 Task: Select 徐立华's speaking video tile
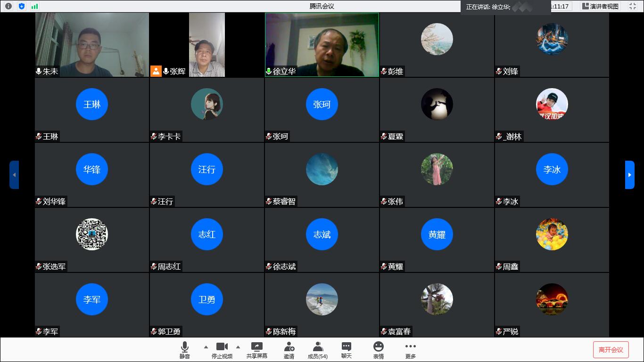click(322, 45)
